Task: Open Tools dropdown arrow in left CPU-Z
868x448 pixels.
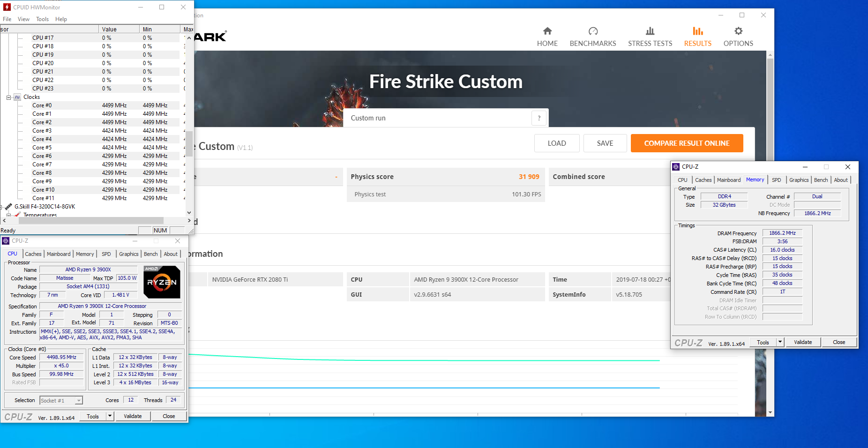Action: click(110, 416)
